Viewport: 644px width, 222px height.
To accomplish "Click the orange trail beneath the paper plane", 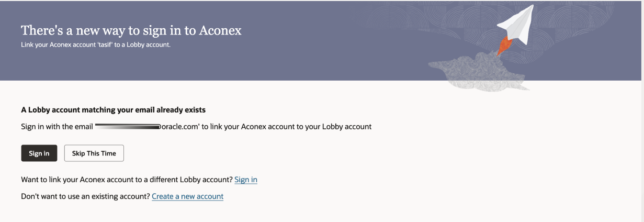I will [x=503, y=48].
